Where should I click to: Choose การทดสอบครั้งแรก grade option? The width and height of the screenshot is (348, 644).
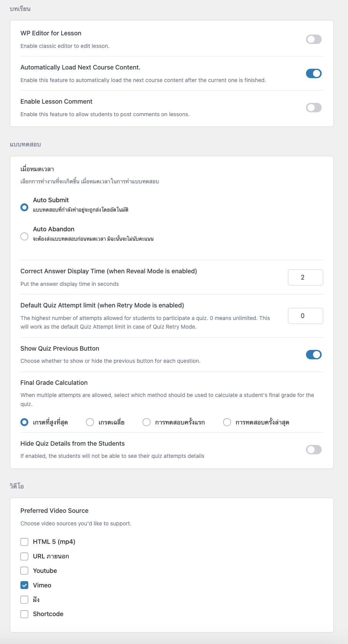(147, 422)
